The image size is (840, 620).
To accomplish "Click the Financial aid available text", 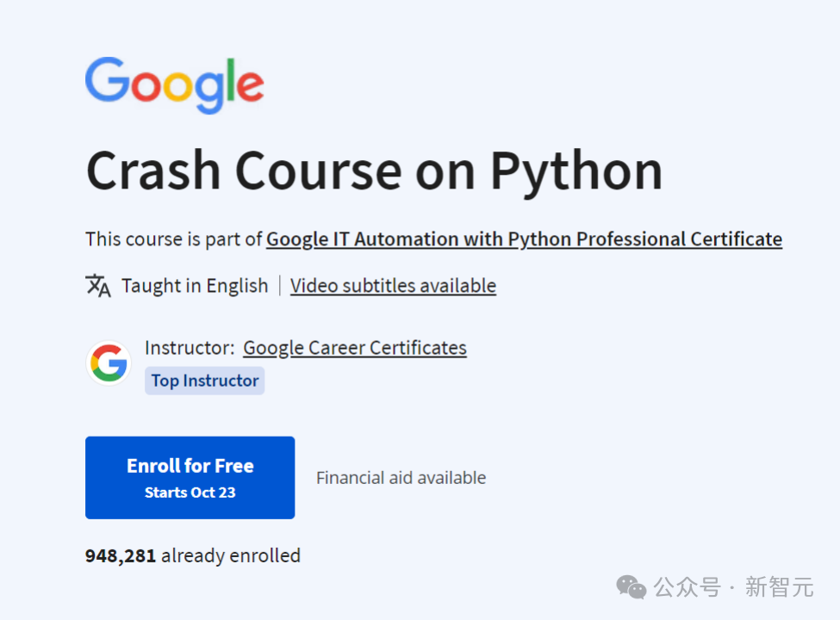I will pos(401,478).
